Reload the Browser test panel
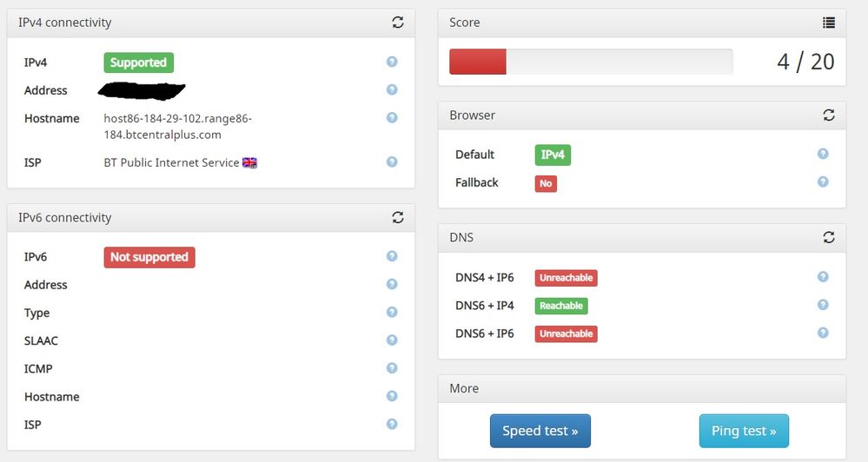 point(829,115)
